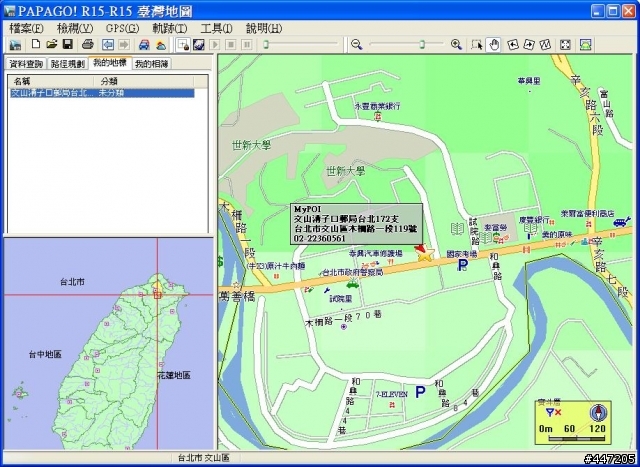Click the 萬善橋 map label
The image size is (640, 467).
(236, 296)
